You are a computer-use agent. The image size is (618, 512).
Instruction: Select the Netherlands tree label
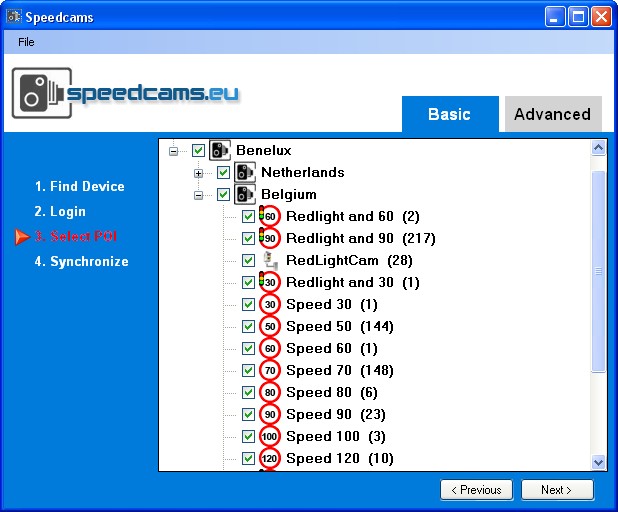pos(303,172)
